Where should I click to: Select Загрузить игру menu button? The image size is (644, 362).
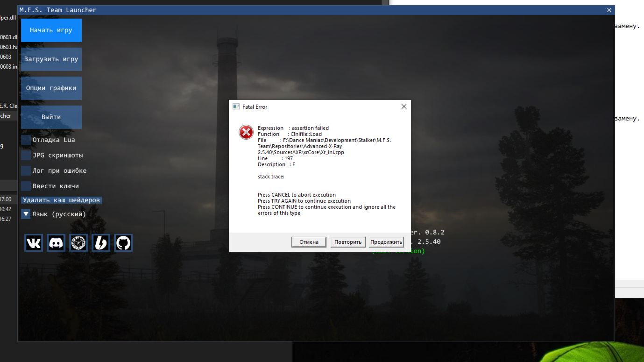pos(51,59)
